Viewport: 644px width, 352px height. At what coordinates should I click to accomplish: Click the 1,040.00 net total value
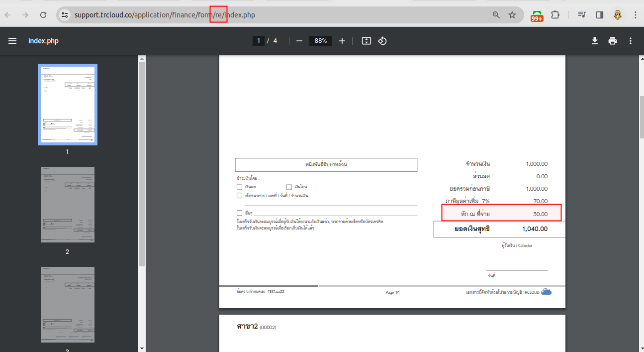point(535,229)
